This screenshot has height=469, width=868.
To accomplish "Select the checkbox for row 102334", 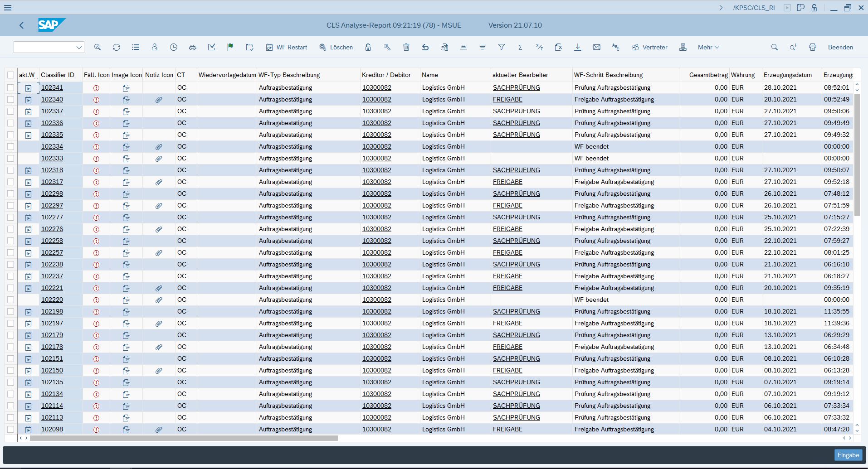I will [x=10, y=146].
